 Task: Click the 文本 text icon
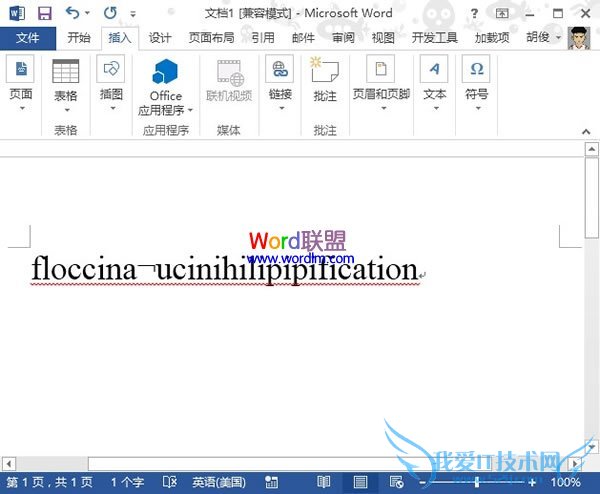click(434, 69)
